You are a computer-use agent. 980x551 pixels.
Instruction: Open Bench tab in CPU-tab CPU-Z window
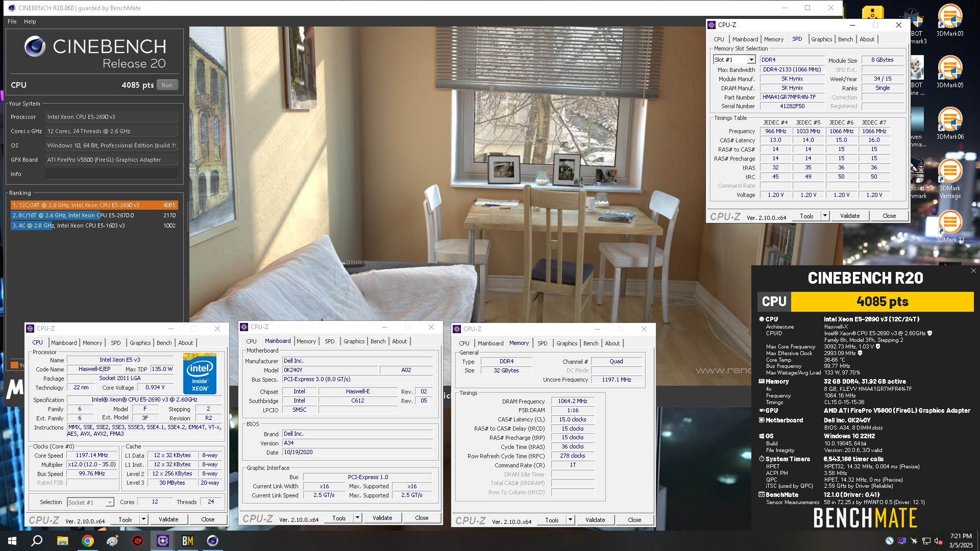click(x=164, y=343)
